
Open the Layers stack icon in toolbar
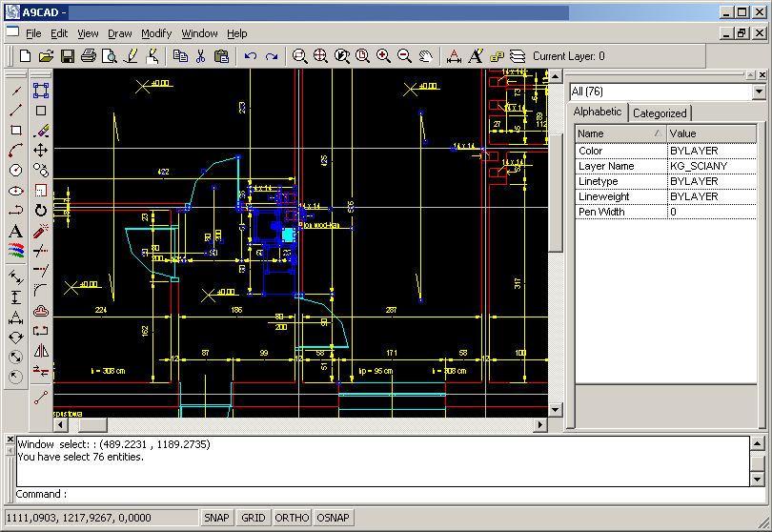(518, 56)
